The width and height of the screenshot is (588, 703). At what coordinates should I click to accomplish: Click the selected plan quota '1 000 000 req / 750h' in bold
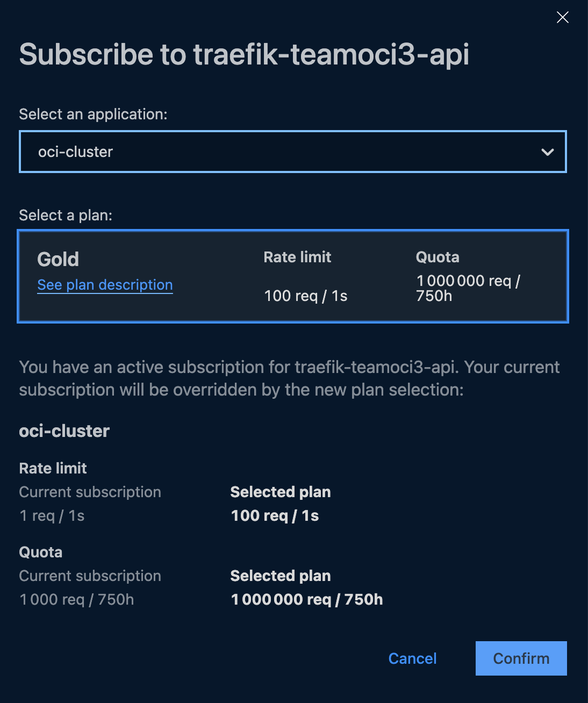[x=307, y=599]
